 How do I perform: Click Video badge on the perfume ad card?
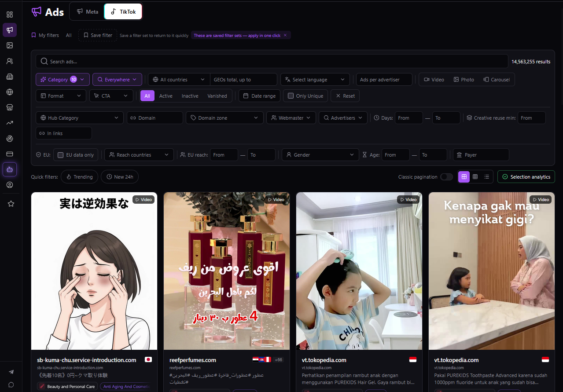[276, 200]
